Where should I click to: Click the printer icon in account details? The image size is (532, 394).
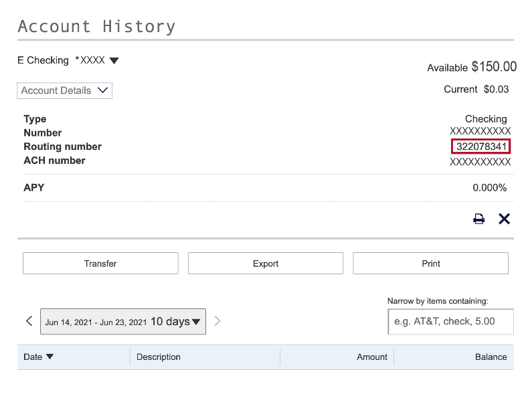(x=478, y=219)
